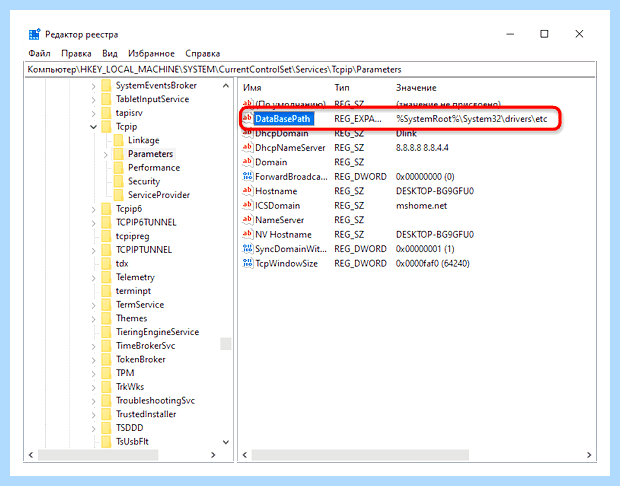Expand the Themes key
The width and height of the screenshot is (620, 486).
(93, 319)
